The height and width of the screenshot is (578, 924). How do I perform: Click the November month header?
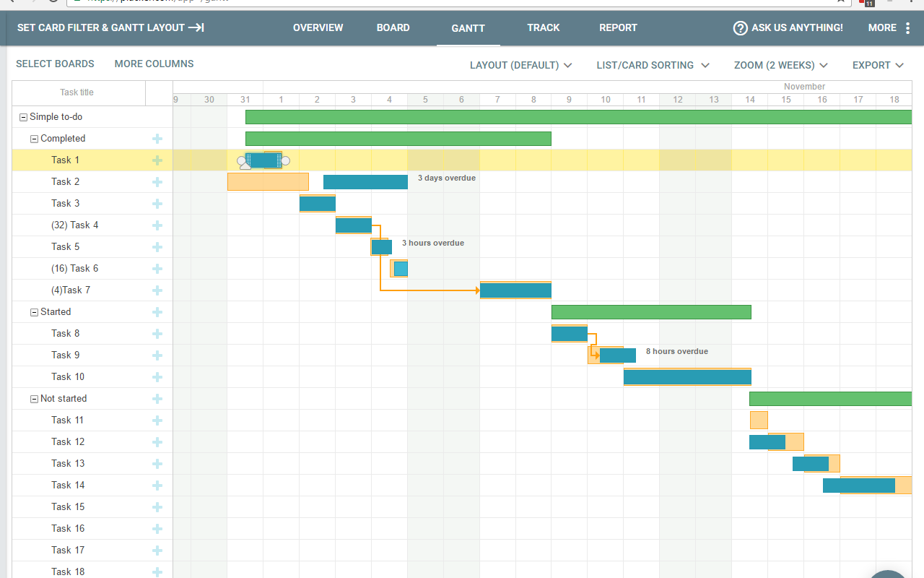click(x=804, y=87)
